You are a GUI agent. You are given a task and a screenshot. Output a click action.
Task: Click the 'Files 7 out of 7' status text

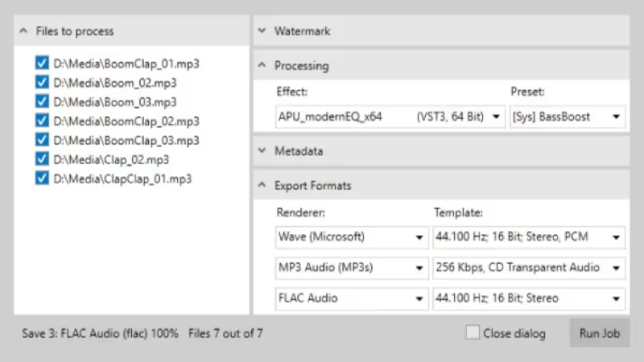click(225, 333)
